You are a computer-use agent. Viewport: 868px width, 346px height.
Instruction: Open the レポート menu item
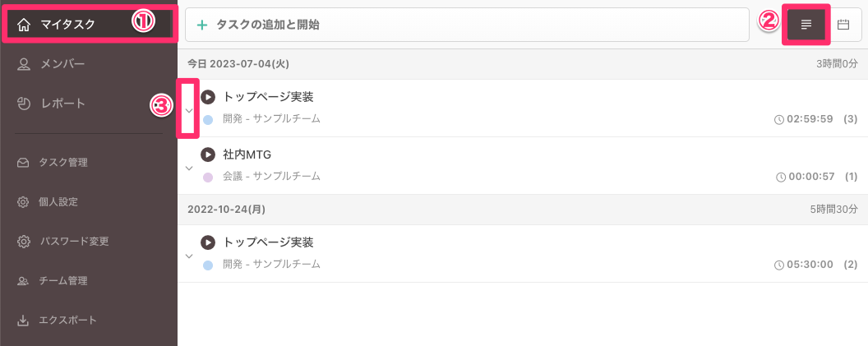pyautogui.click(x=63, y=104)
